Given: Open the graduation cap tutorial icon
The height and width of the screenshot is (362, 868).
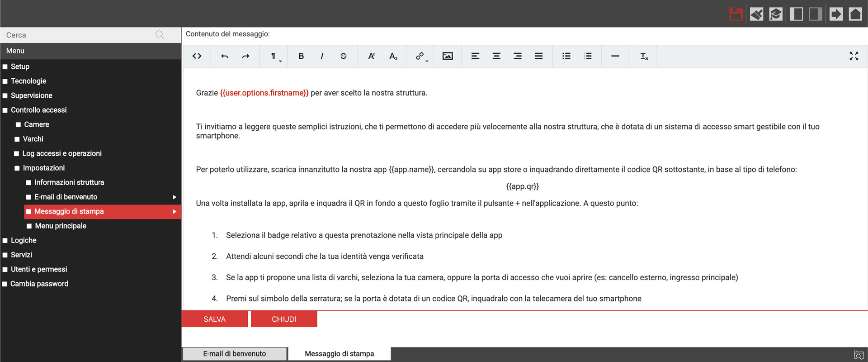Looking at the screenshot, I should (x=776, y=14).
